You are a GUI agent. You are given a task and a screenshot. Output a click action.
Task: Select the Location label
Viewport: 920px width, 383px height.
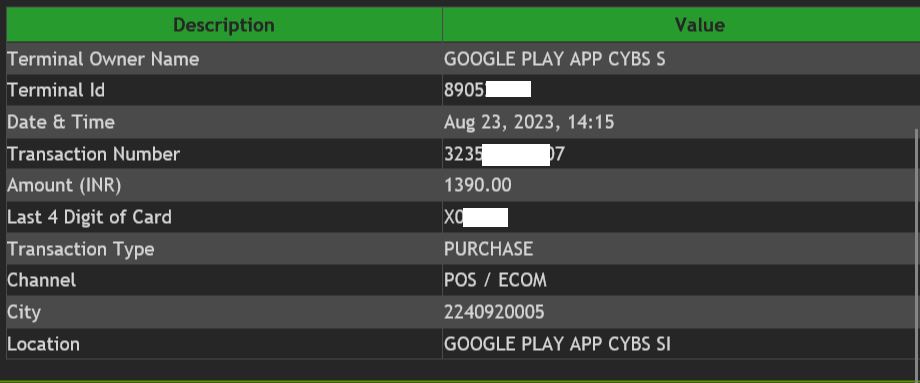click(43, 344)
